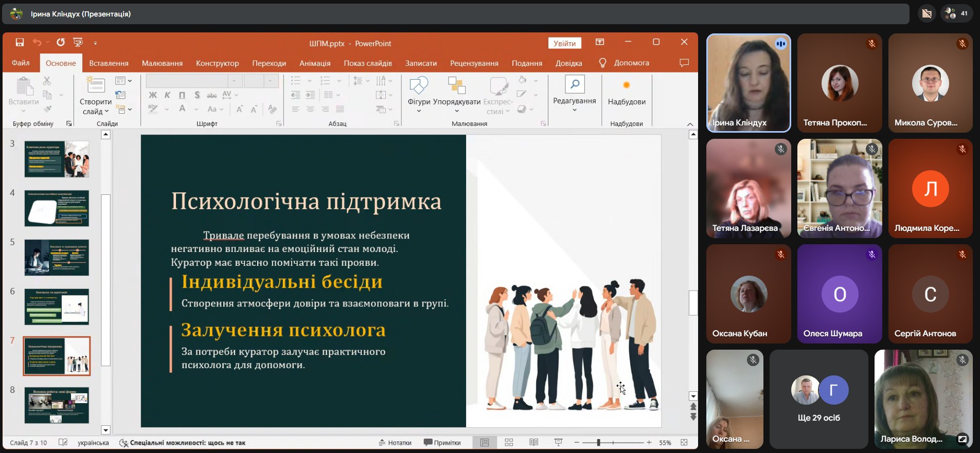Click the Arrange (Упорядкувати) icon

pyautogui.click(x=456, y=86)
